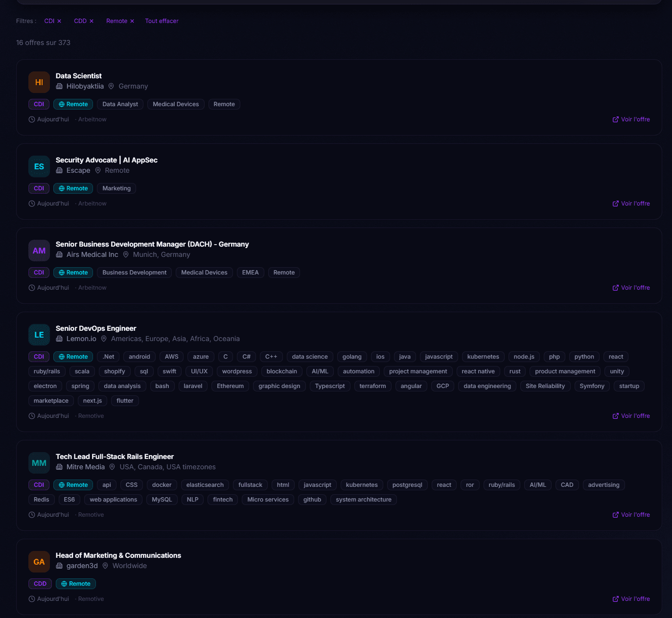Screen dimensions: 672x618
Task: Open Voir l'offre for Senior Business Development Manager
Action: click(x=631, y=288)
